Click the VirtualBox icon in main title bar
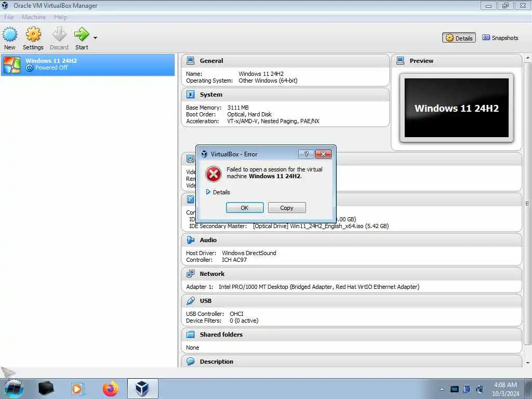Screen dimensions: 532x399 pyautogui.click(x=5, y=5)
